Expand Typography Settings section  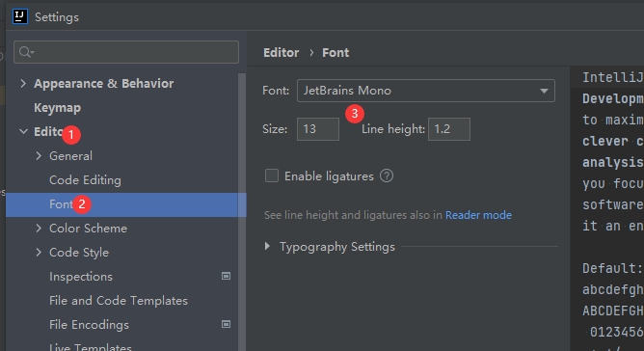pos(267,246)
